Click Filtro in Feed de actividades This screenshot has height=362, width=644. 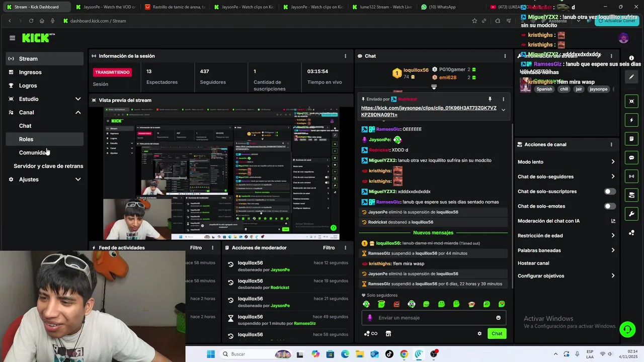[x=196, y=247]
